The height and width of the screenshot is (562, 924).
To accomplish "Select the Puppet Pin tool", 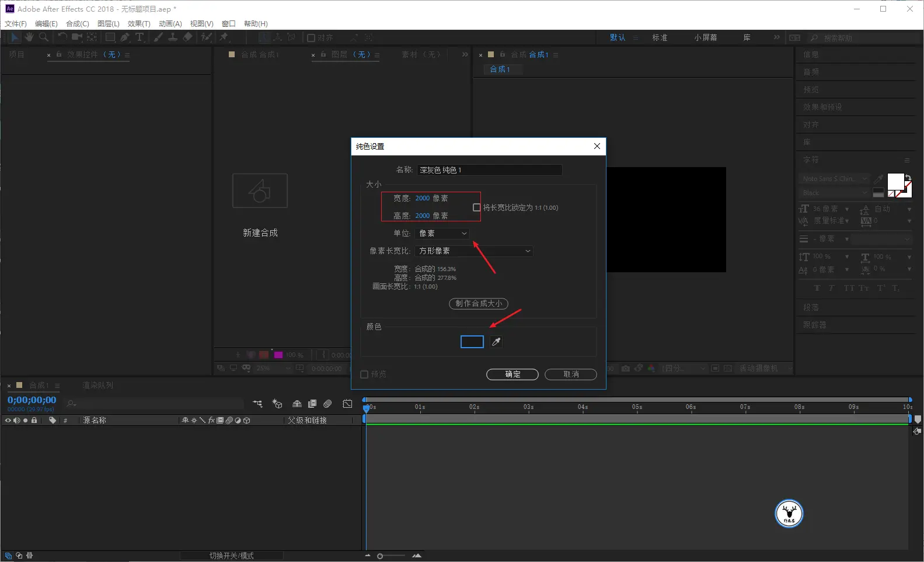I will point(224,37).
